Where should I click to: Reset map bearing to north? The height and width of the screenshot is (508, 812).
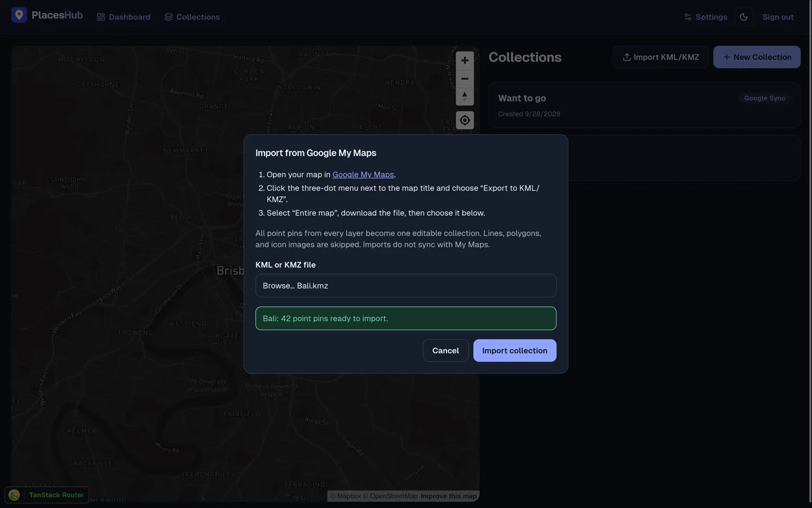click(465, 97)
